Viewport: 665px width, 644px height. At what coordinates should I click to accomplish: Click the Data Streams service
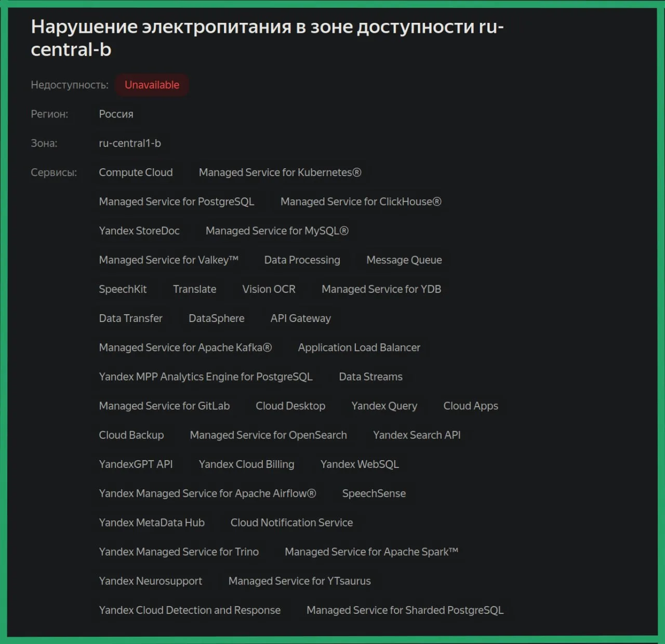point(371,377)
